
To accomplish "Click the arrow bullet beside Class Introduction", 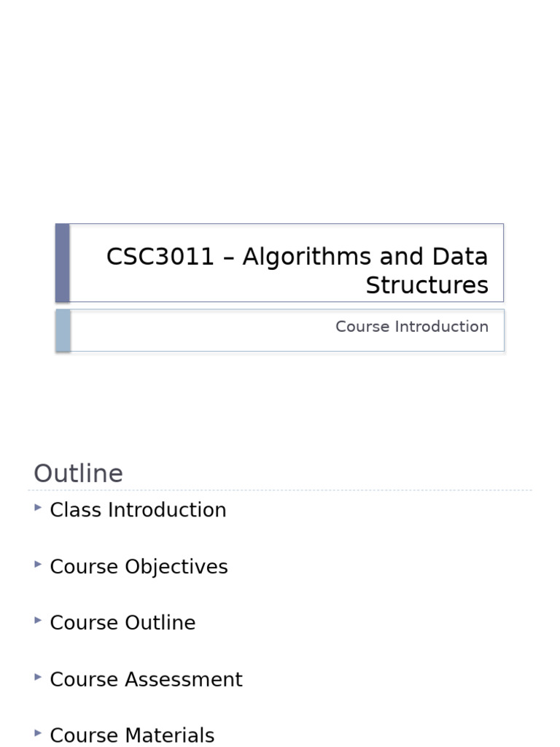I will 38,507.
